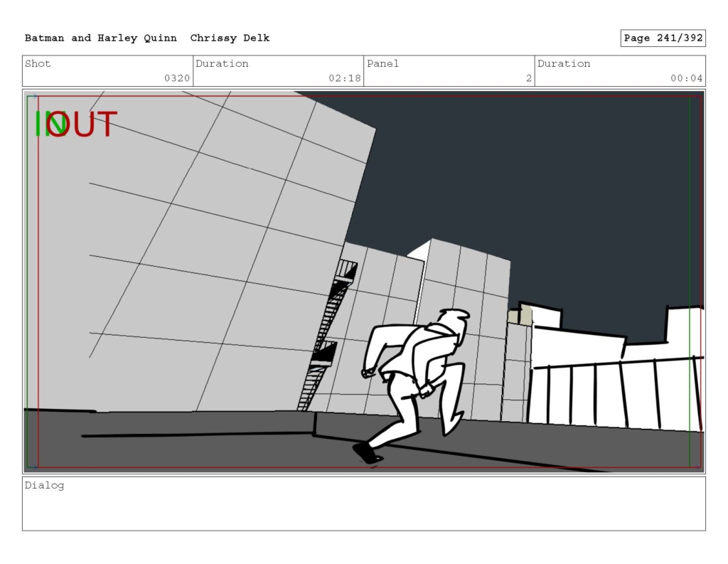
Task: Click the 'Dialog' label
Action: click(x=44, y=486)
